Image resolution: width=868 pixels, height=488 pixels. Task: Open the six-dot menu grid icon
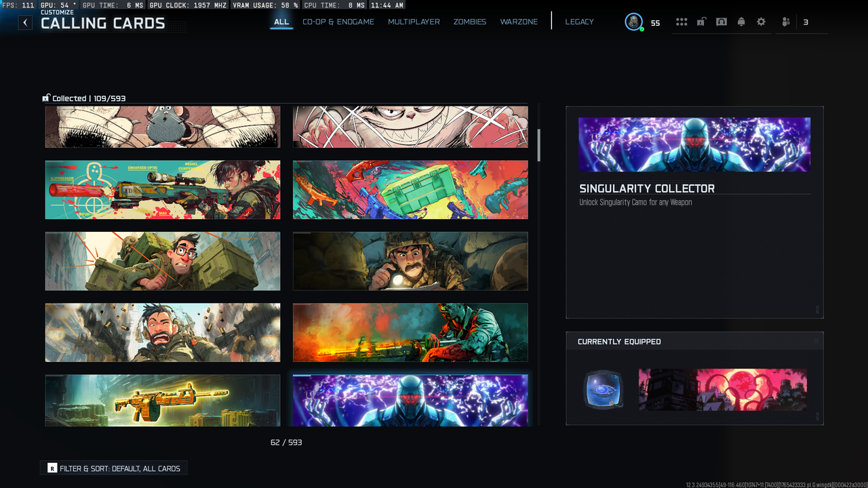click(x=682, y=22)
